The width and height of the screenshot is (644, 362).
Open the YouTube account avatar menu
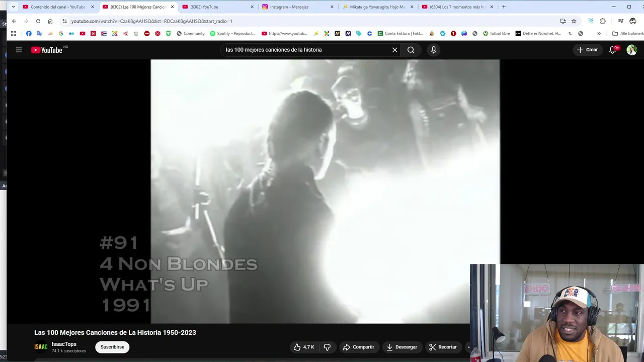(x=632, y=50)
